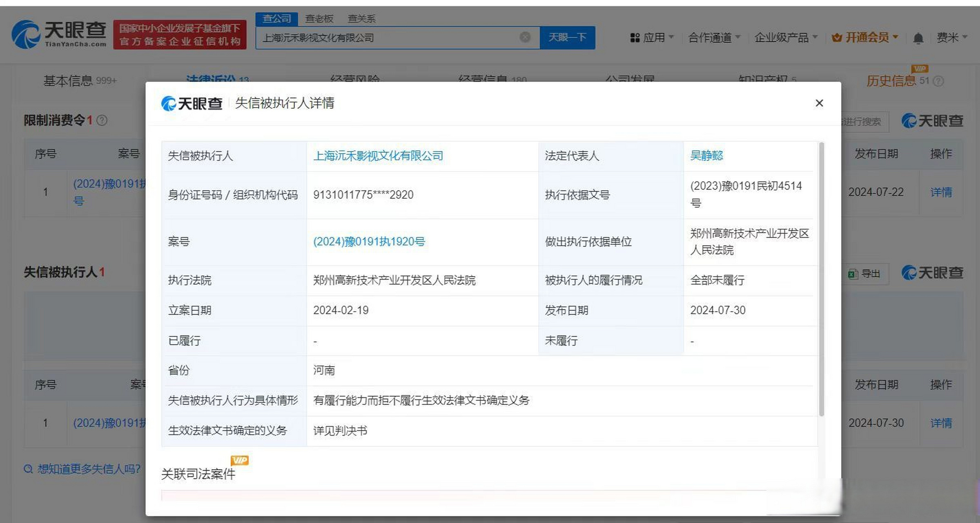
Task: Open the 开通会员 dropdown
Action: tap(865, 38)
